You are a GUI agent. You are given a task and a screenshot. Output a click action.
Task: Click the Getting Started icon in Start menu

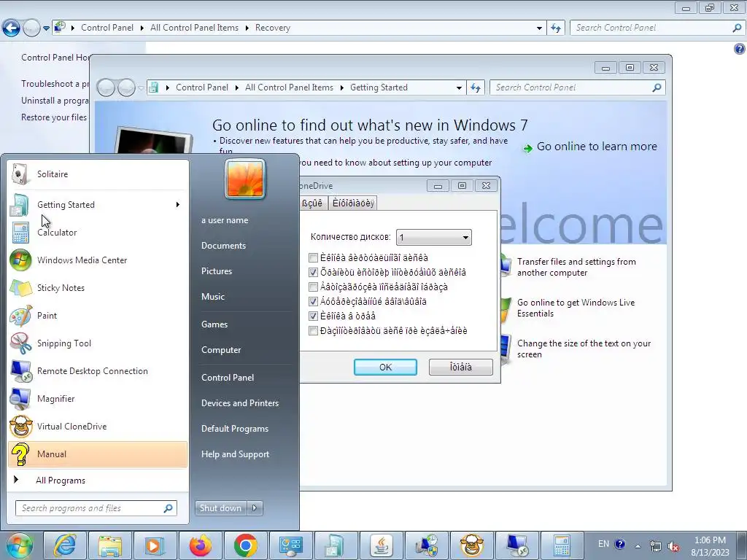pyautogui.click(x=20, y=205)
